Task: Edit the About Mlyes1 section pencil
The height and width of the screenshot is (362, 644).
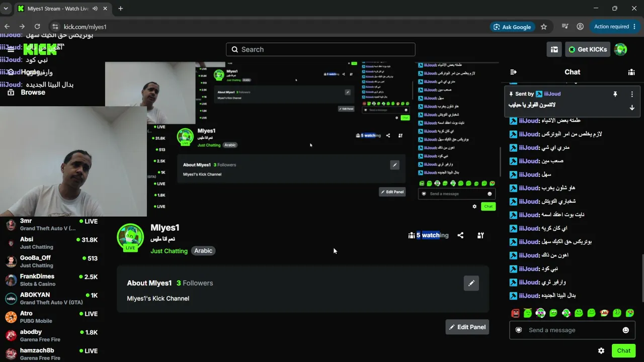Action: click(471, 283)
